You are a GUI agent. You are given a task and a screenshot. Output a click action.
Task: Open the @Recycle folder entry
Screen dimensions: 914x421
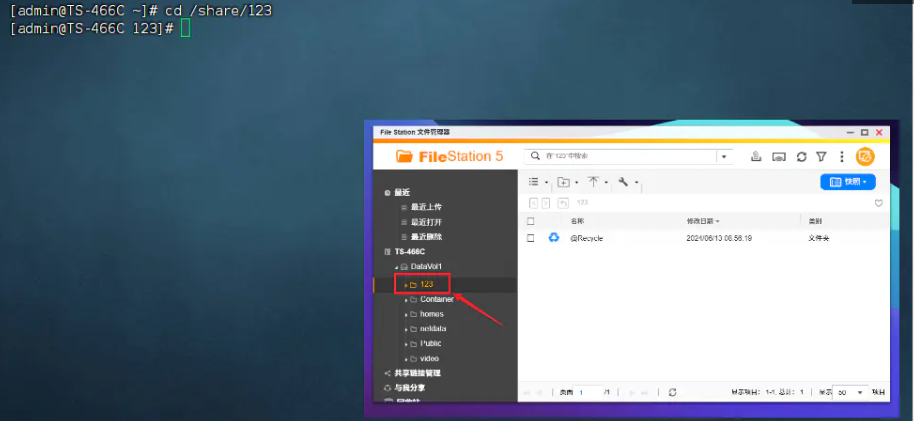[x=587, y=238]
